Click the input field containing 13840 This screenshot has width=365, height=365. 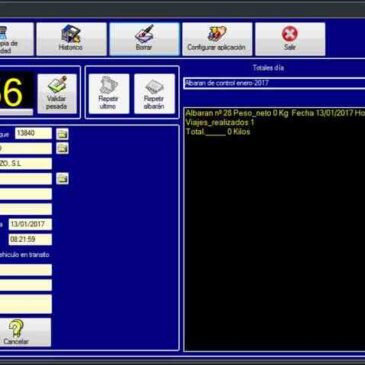33,133
